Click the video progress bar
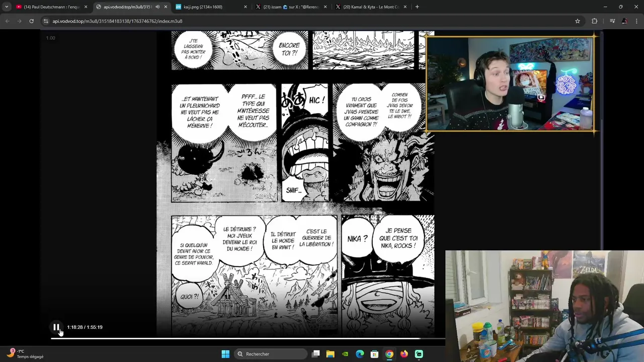 [248, 338]
